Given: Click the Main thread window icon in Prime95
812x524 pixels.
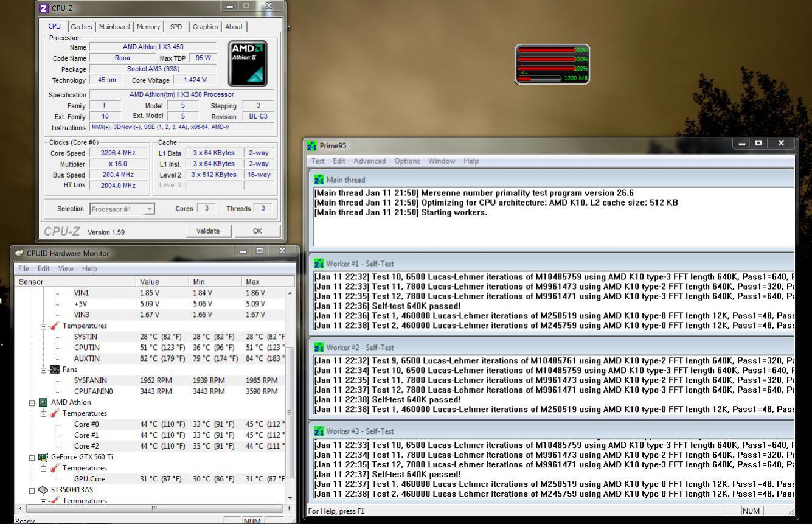Looking at the screenshot, I should tap(319, 180).
